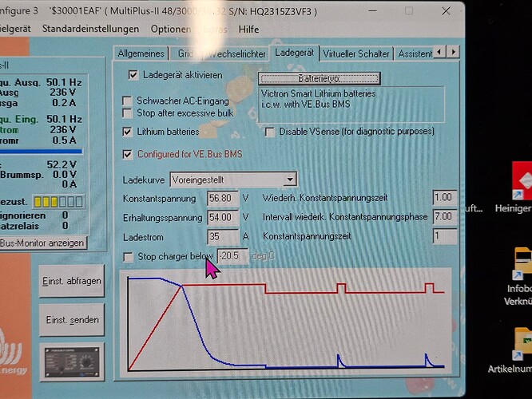
Task: Click the blue input current bar
Action: coord(41,152)
